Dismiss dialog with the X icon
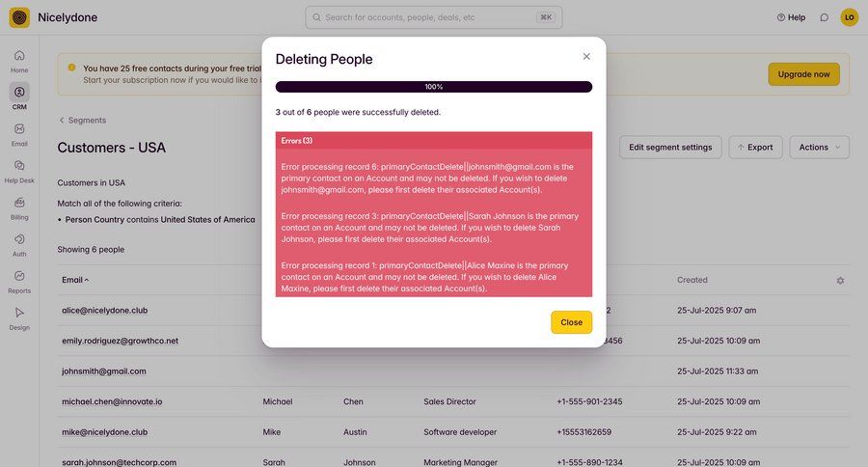The image size is (868, 467). point(586,57)
